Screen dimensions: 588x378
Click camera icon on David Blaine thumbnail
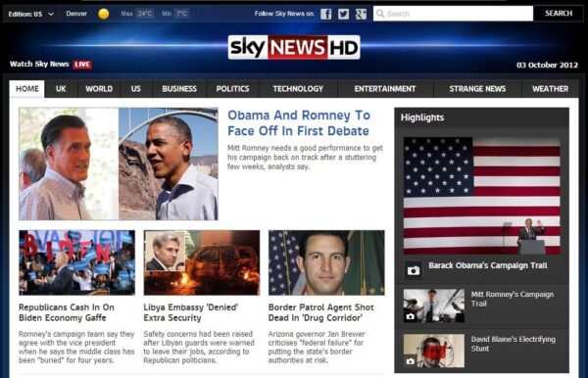[x=411, y=361]
